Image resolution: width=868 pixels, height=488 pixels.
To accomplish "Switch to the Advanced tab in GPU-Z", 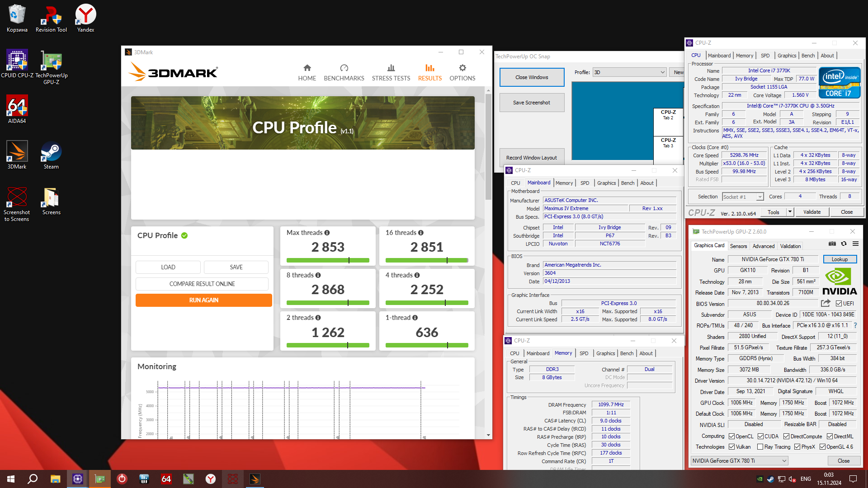I will (x=763, y=246).
